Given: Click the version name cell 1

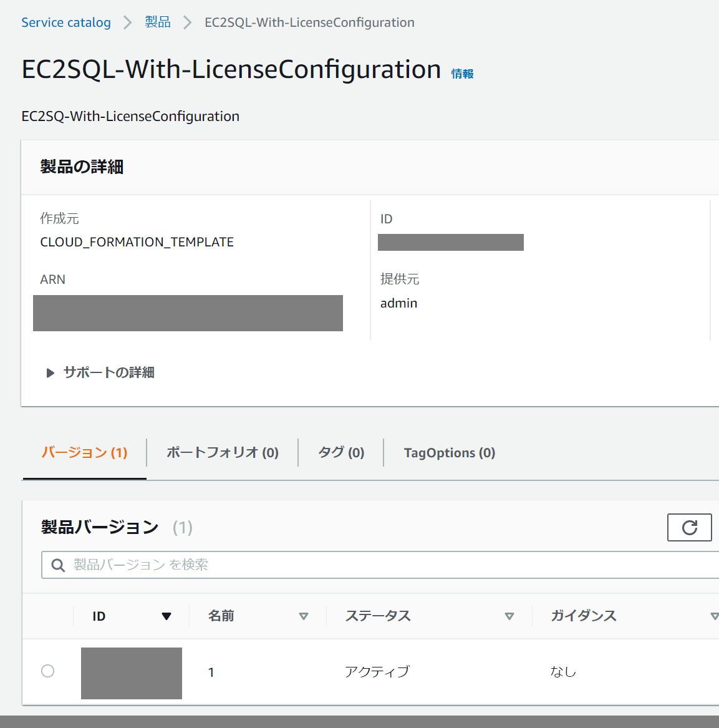Looking at the screenshot, I should point(211,672).
